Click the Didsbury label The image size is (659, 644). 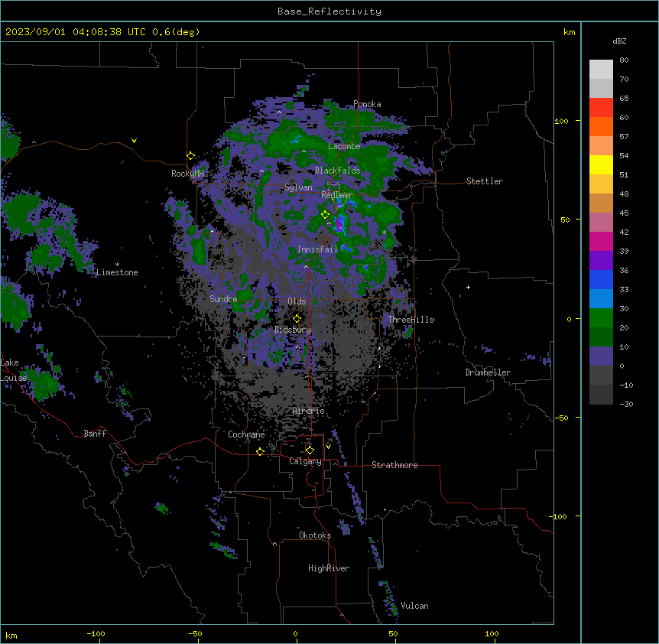click(x=293, y=330)
